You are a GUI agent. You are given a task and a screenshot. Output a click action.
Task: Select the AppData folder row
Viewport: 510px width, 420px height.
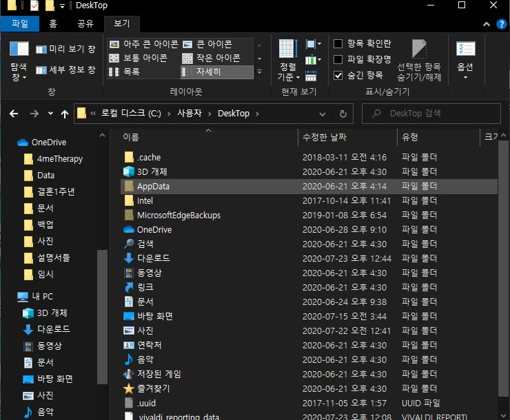pos(309,187)
